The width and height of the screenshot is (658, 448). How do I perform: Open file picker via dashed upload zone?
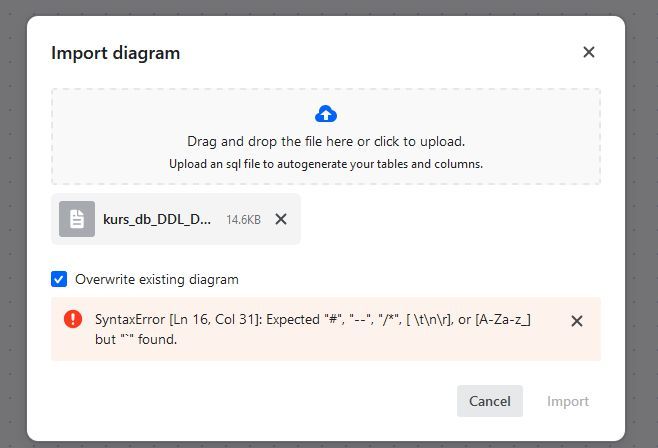[x=326, y=136]
